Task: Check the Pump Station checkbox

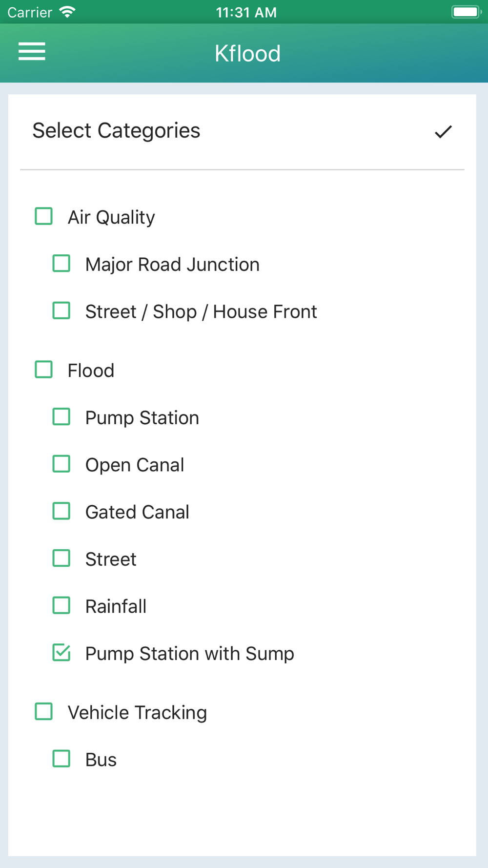Action: point(61,417)
